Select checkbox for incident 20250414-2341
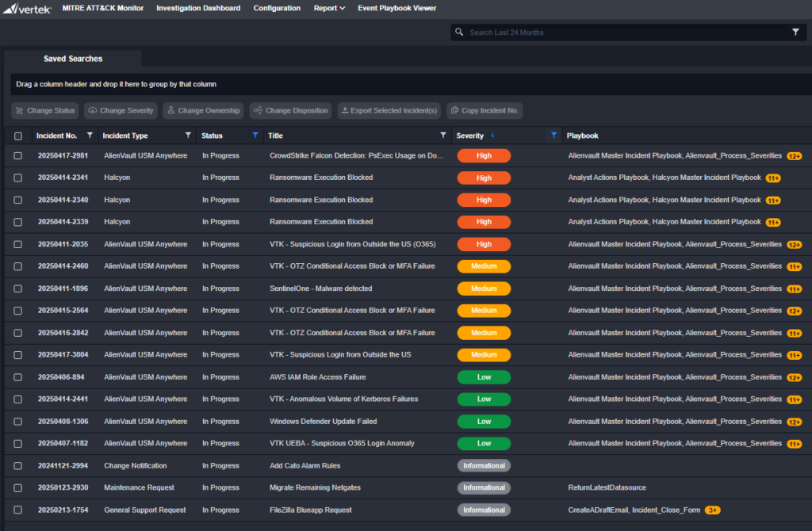 tap(18, 178)
